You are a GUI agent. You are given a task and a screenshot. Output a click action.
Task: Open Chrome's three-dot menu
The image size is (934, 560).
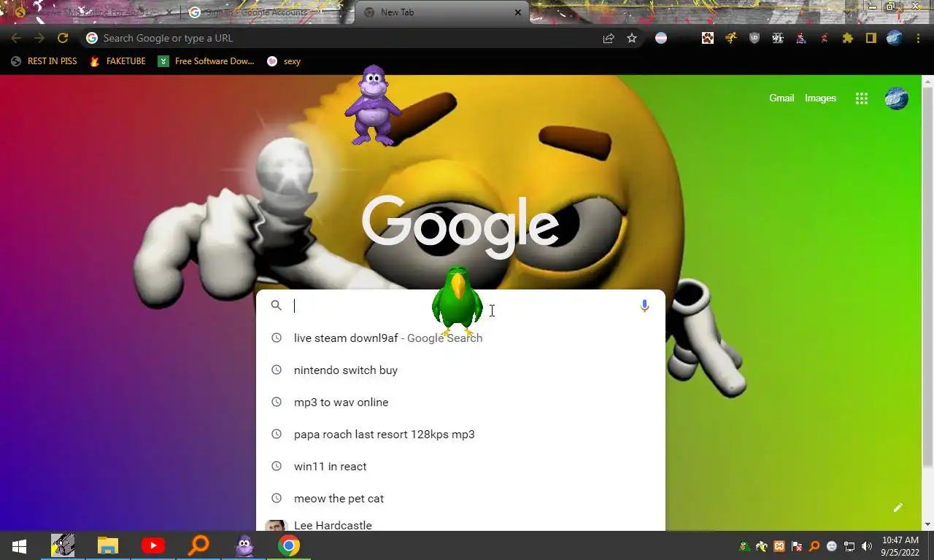[x=918, y=38]
